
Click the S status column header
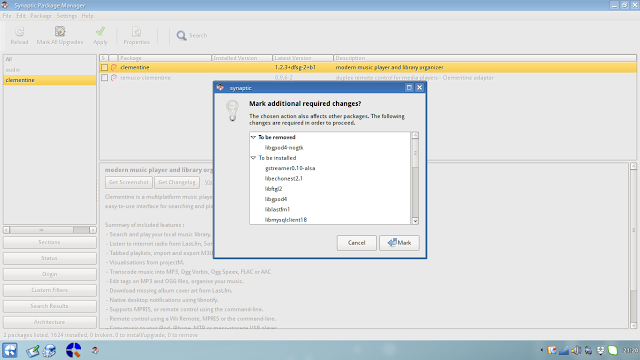pos(104,58)
